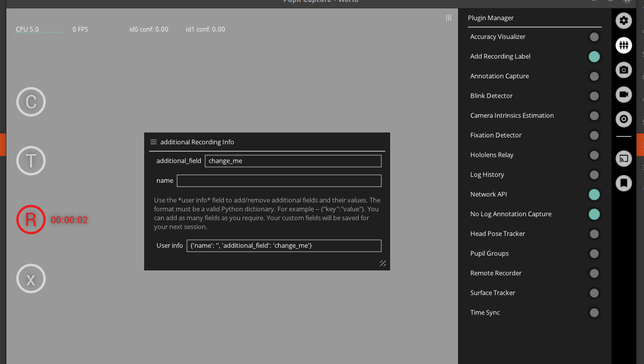Image resolution: width=644 pixels, height=364 pixels.
Task: Enable Log History plugin
Action: (594, 175)
